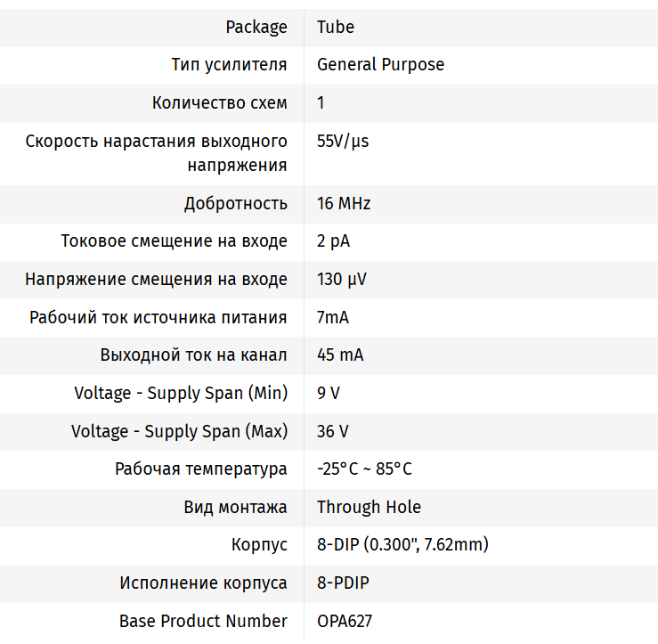Select the General Purpose amplifier type value
The width and height of the screenshot is (658, 644).
[x=380, y=64]
